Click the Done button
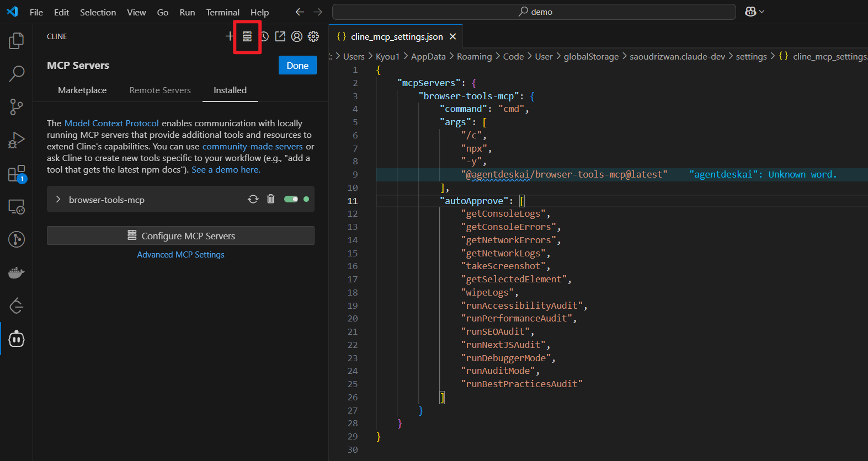The width and height of the screenshot is (868, 461). [297, 66]
